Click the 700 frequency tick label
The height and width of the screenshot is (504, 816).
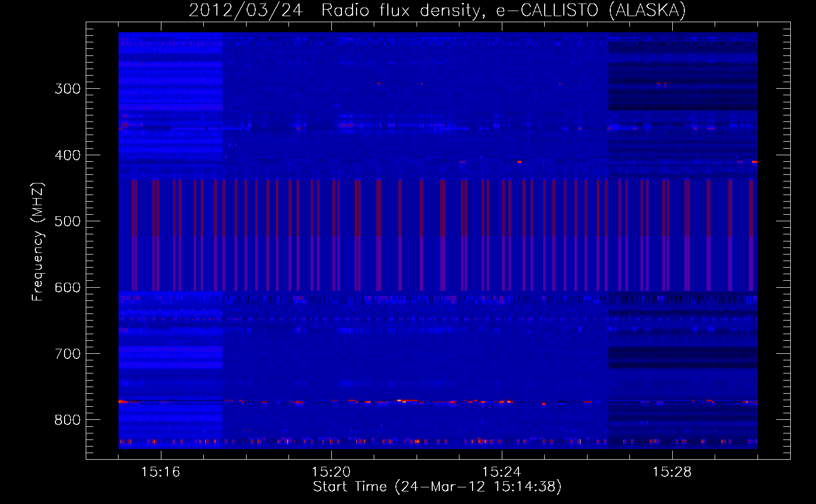(68, 354)
